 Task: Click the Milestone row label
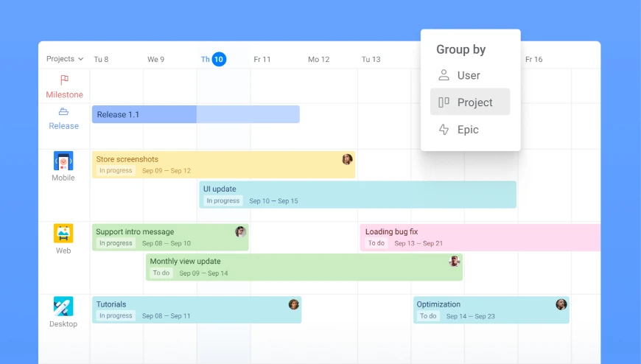[64, 94]
